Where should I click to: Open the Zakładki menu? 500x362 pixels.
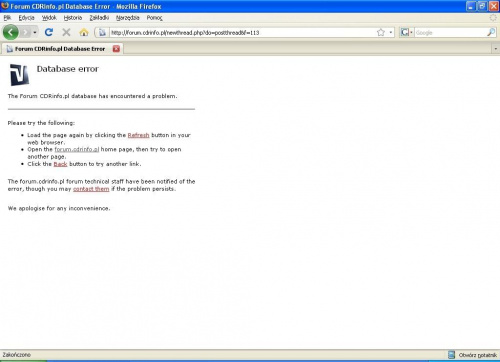click(x=99, y=18)
